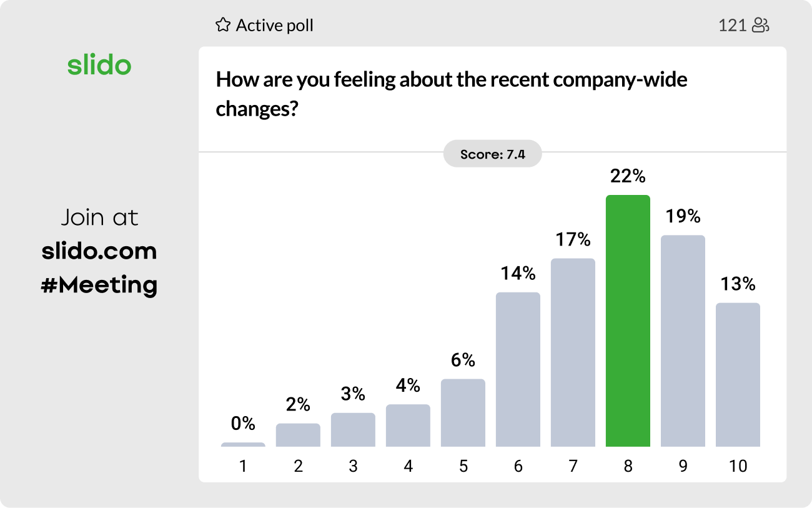Viewport: 812px width, 508px height.
Task: Click the Active poll label
Action: pyautogui.click(x=274, y=26)
